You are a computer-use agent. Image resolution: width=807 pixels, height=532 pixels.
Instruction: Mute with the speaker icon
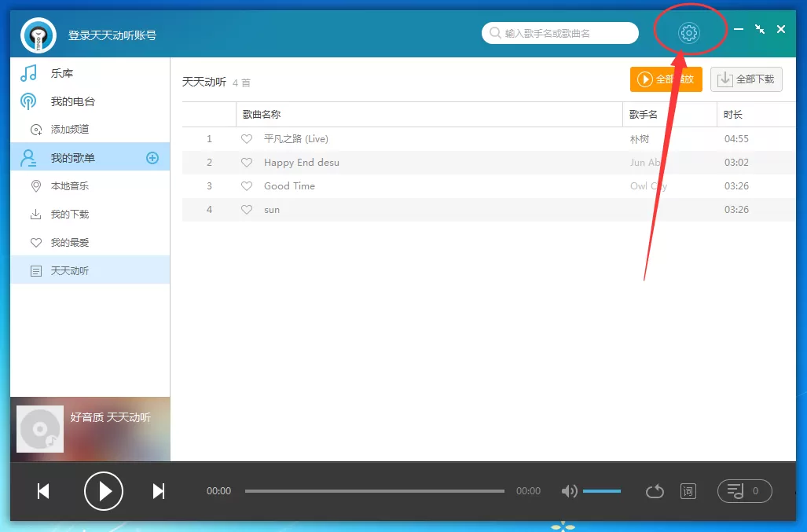569,491
